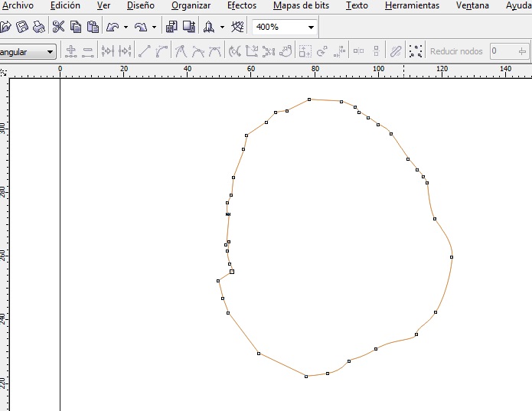Open the Ver menu

coord(103,5)
